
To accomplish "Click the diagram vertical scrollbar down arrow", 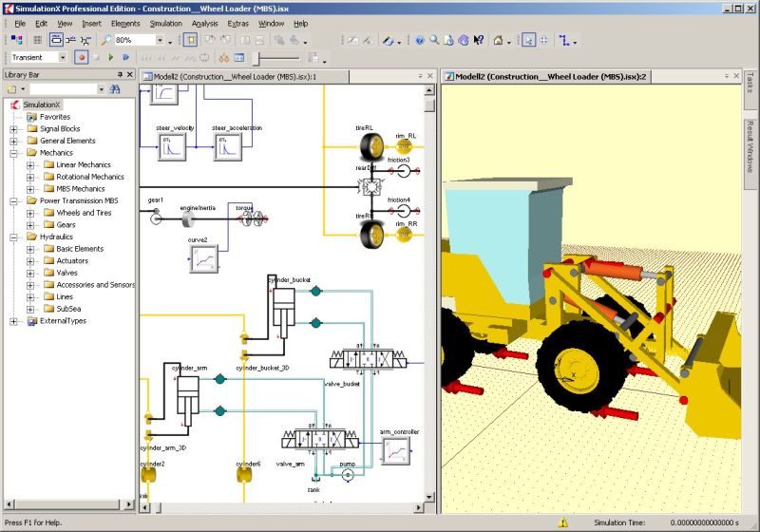I will pyautogui.click(x=429, y=498).
